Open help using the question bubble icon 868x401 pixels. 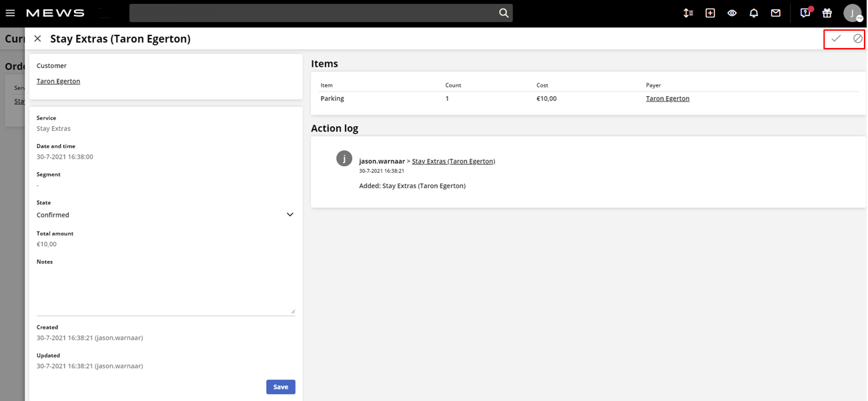tap(804, 13)
